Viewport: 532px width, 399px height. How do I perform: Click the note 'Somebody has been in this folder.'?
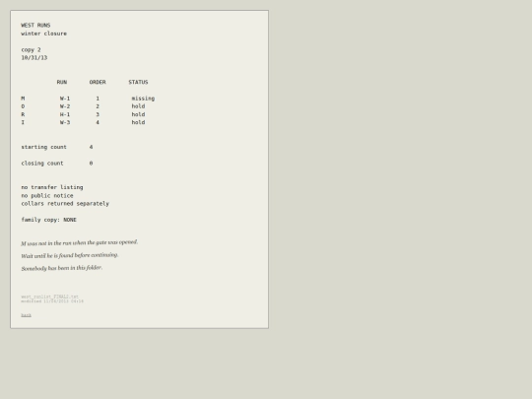(62, 268)
